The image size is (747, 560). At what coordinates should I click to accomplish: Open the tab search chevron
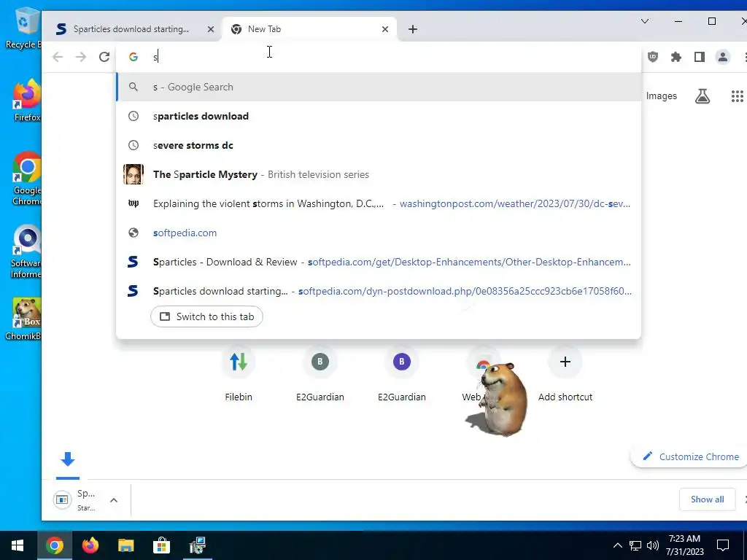click(645, 21)
